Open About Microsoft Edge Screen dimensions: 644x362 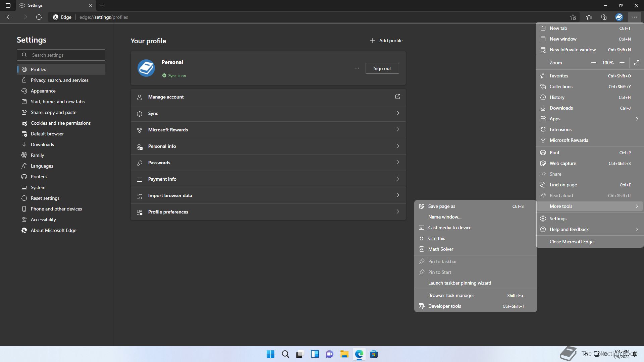tap(61, 230)
